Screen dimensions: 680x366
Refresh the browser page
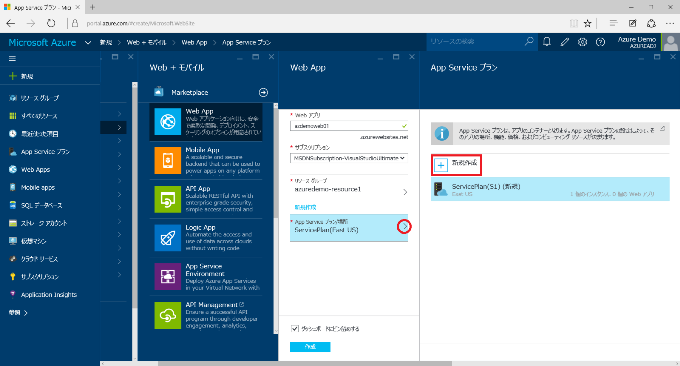tap(51, 23)
